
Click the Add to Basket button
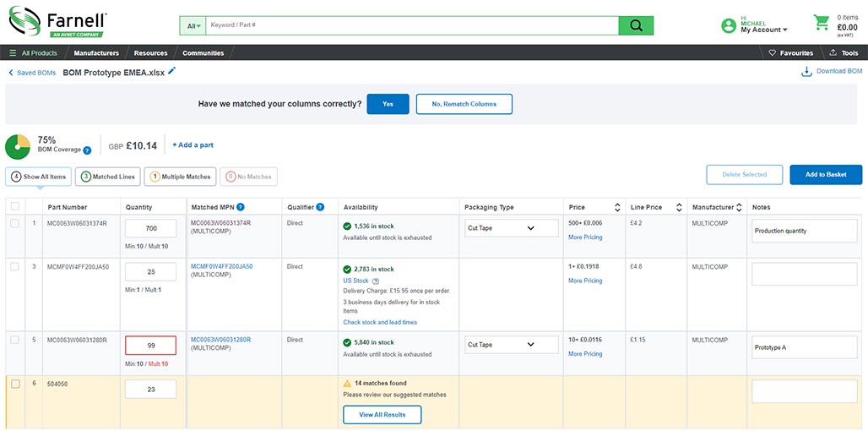[826, 174]
